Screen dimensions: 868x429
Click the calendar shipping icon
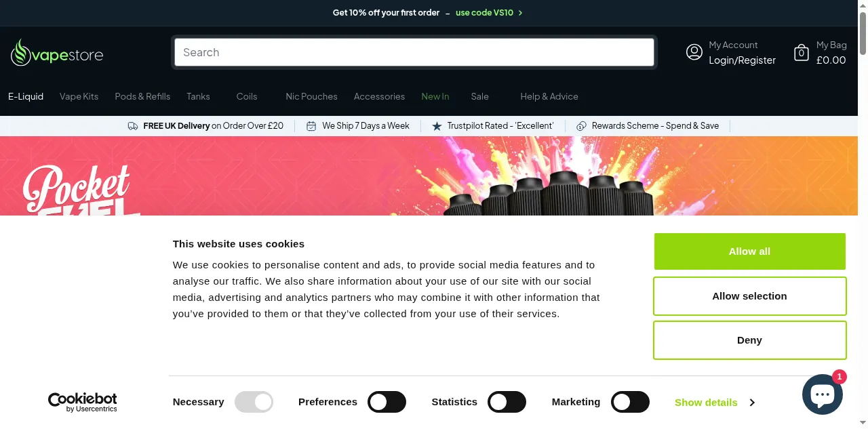click(x=311, y=126)
